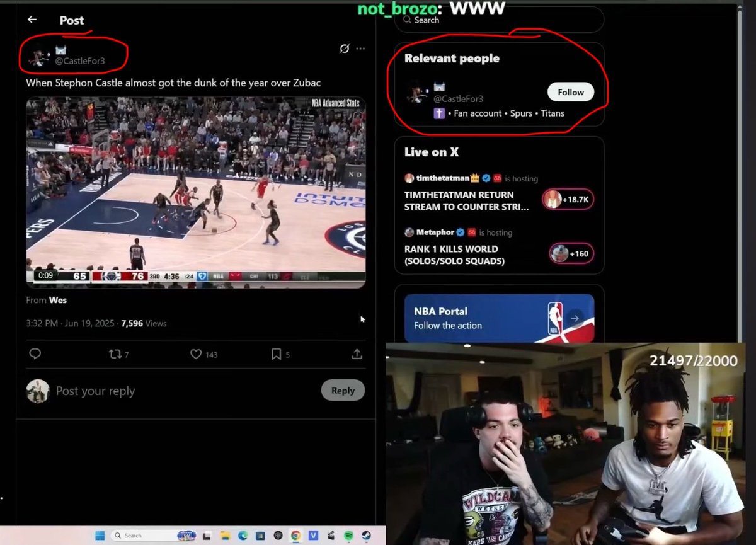Open the Windows Start button
756x545 pixels.
click(100, 536)
